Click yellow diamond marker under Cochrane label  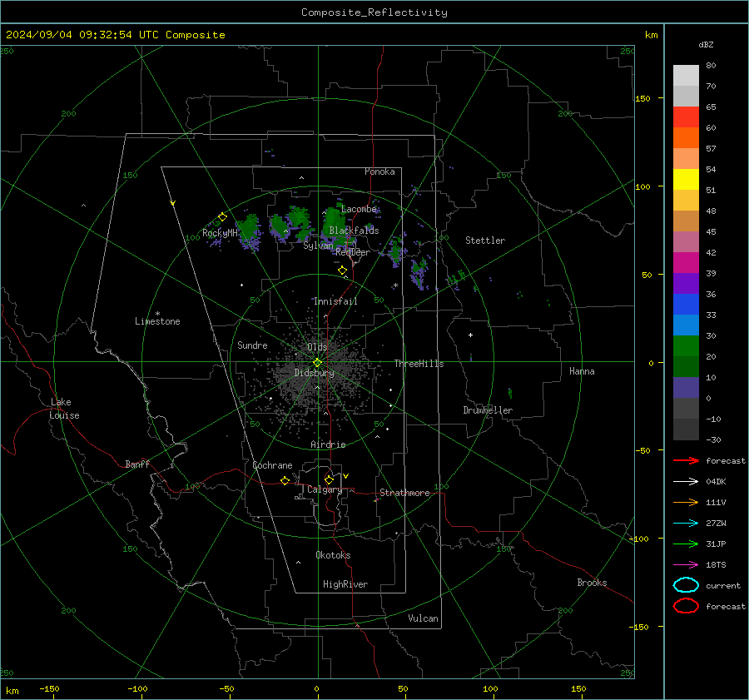285,481
